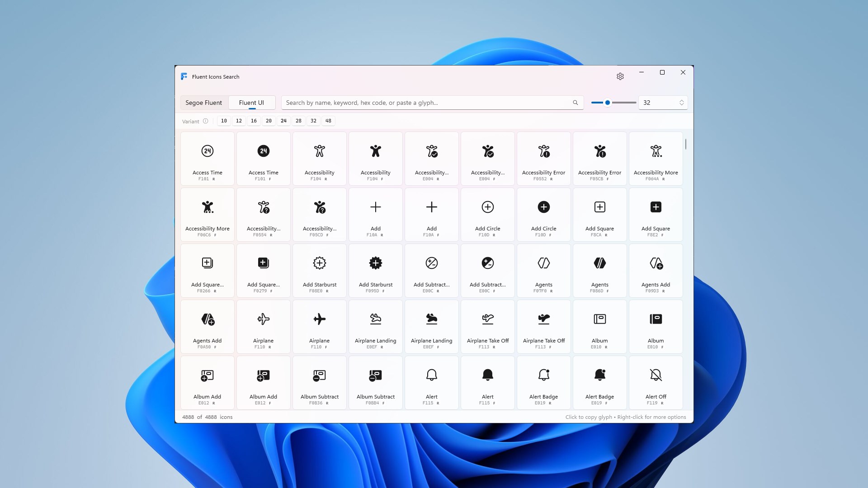The height and width of the screenshot is (488, 868).
Task: Select the regular Add Subtract circle icon
Action: pos(432,271)
